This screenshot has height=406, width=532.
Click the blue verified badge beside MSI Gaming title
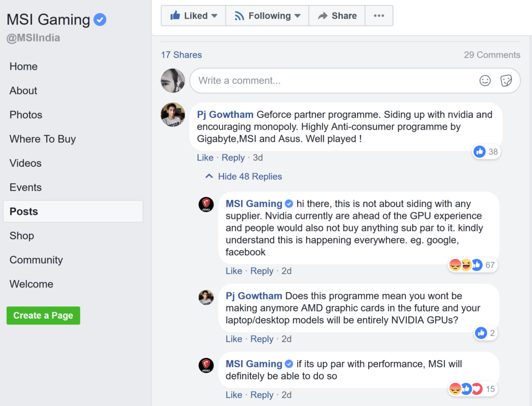point(100,20)
